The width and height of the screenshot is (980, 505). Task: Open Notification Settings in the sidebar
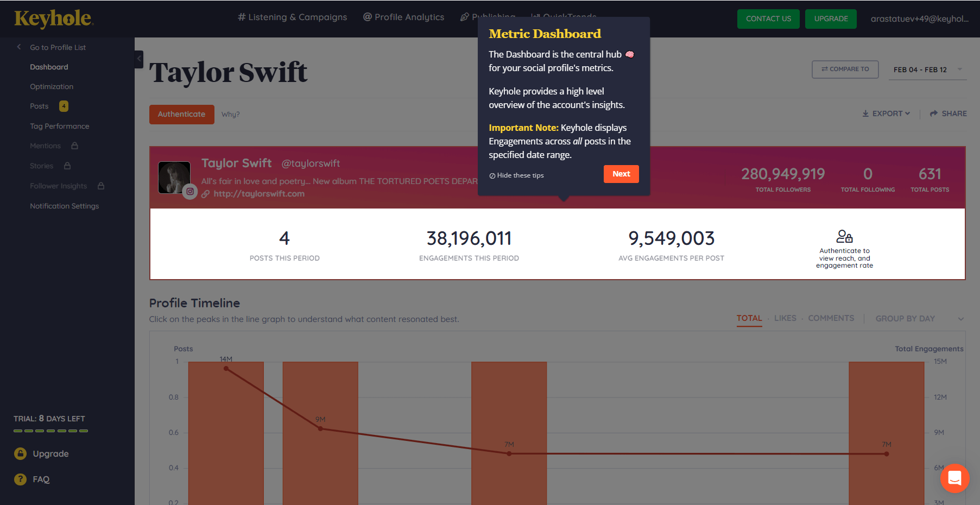click(x=65, y=206)
